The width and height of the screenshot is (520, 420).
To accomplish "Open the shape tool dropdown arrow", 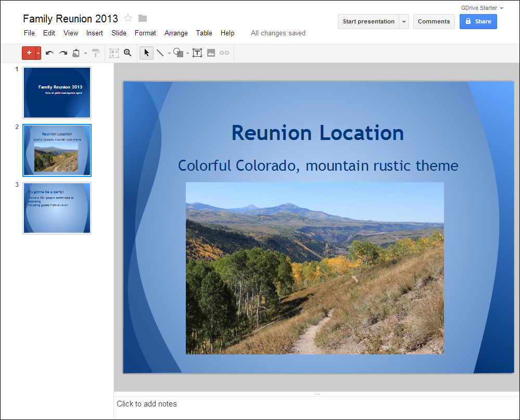I will coord(187,54).
